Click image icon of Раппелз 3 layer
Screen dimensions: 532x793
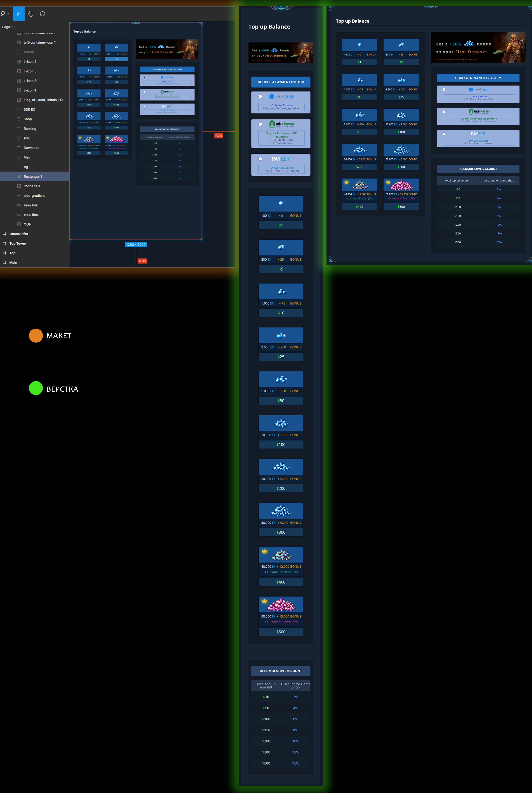tap(19, 186)
